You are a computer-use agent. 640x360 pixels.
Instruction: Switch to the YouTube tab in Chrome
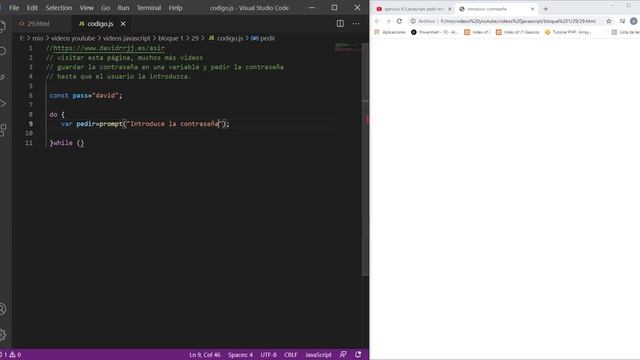(x=413, y=9)
